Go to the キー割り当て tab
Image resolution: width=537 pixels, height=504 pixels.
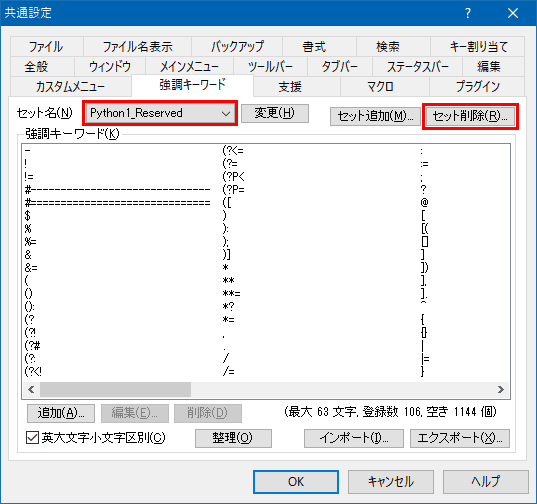click(478, 47)
